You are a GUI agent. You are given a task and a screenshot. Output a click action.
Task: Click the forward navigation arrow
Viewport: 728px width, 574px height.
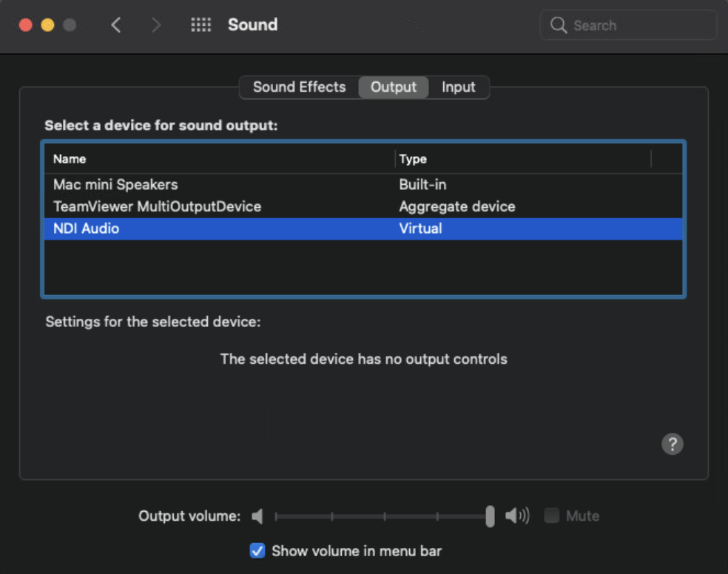(155, 25)
